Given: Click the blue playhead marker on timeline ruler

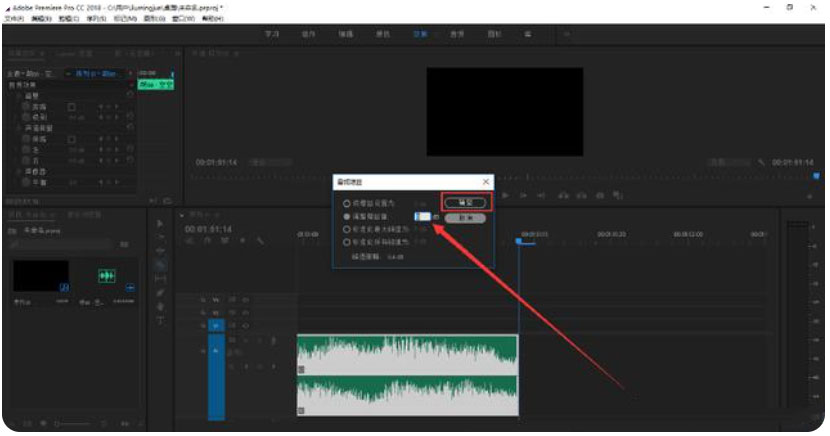Looking at the screenshot, I should [x=518, y=240].
